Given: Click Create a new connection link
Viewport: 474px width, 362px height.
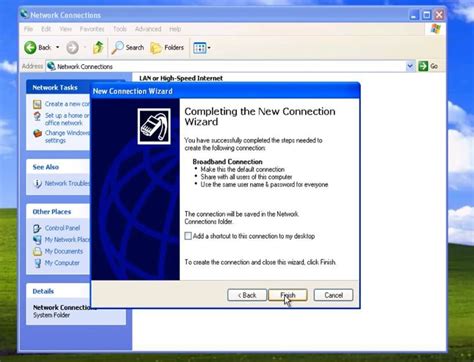Looking at the screenshot, I should (x=67, y=104).
